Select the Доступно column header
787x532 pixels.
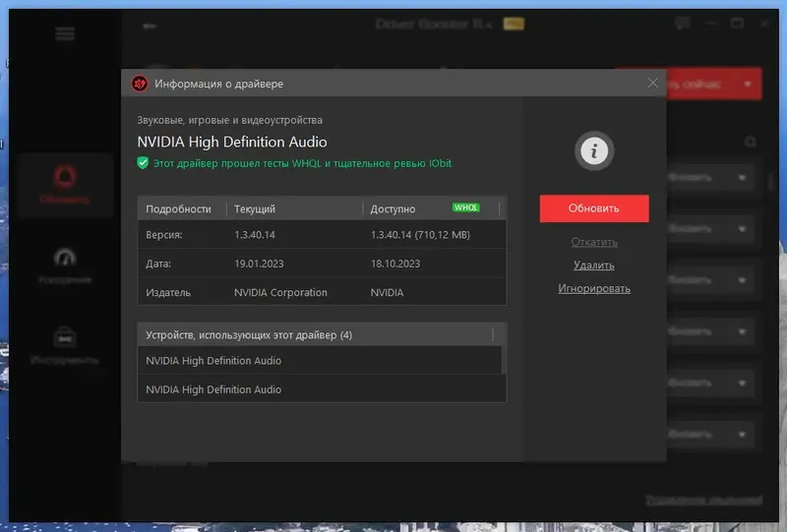pyautogui.click(x=393, y=208)
